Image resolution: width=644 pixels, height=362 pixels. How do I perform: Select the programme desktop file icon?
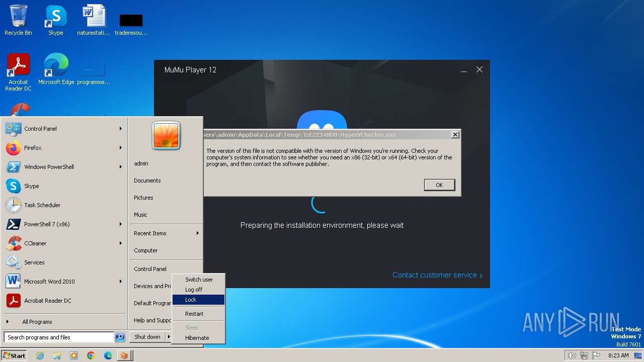coord(94,74)
